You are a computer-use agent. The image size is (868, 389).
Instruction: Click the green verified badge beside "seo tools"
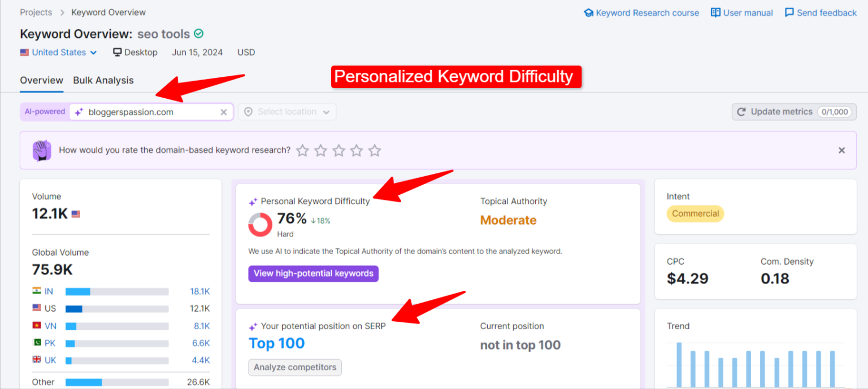point(198,34)
